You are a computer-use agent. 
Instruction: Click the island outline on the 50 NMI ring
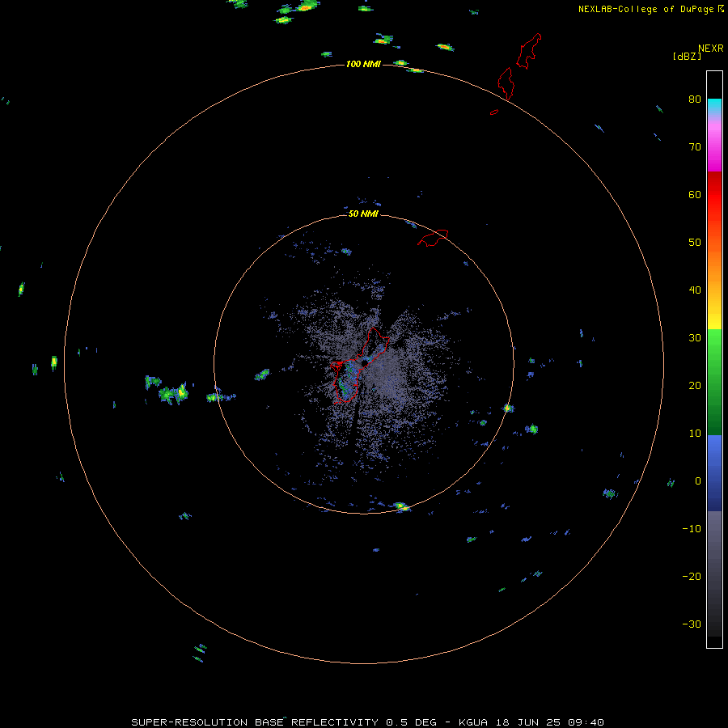[434, 238]
